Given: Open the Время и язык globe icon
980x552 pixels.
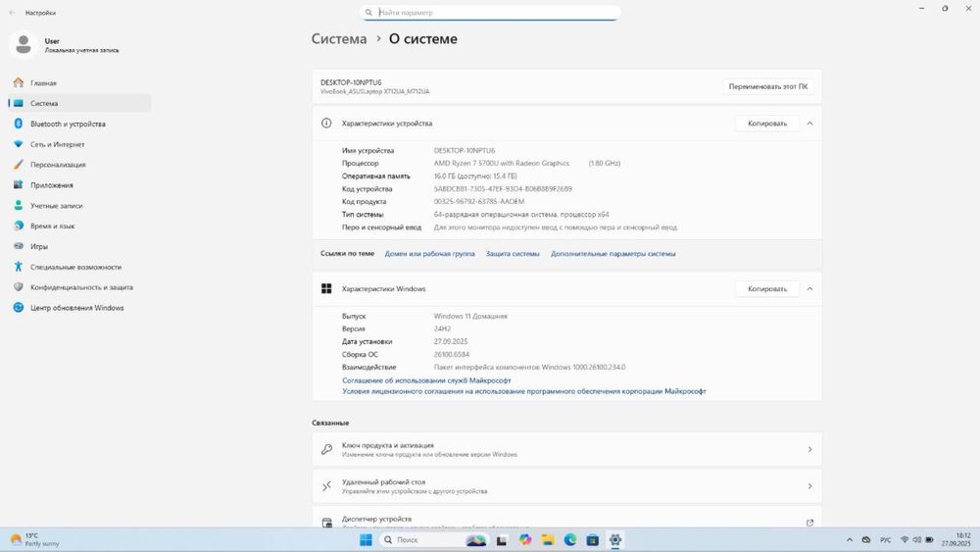Looking at the screenshot, I should [18, 226].
